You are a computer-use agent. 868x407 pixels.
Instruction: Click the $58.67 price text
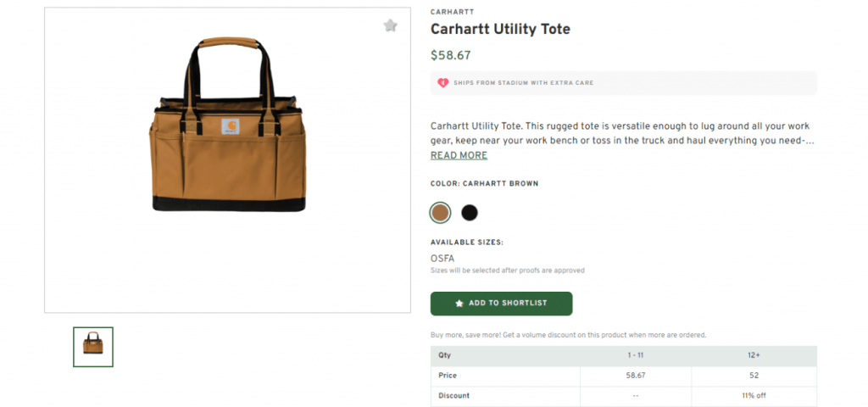pyautogui.click(x=451, y=55)
